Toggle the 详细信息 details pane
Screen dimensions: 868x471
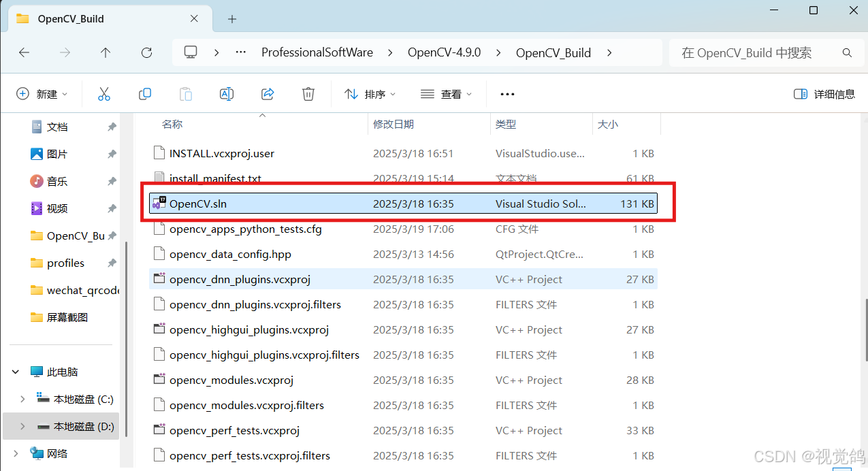coord(824,93)
